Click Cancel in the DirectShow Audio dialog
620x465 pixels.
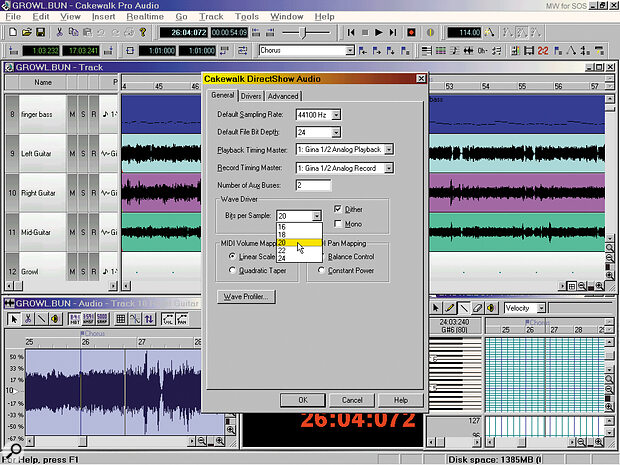tap(352, 400)
